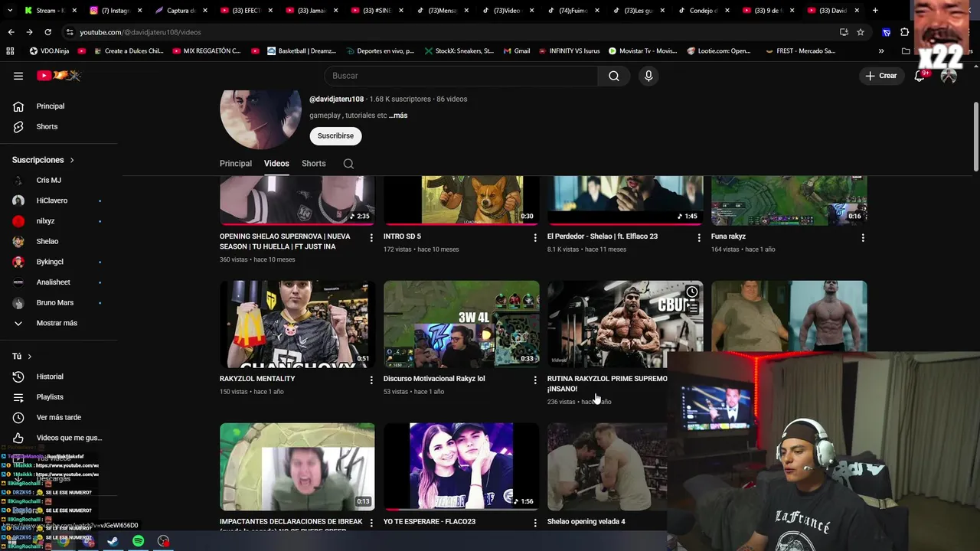Play Discurso Motivacional Rakyz lol thumbnail

[x=461, y=324]
